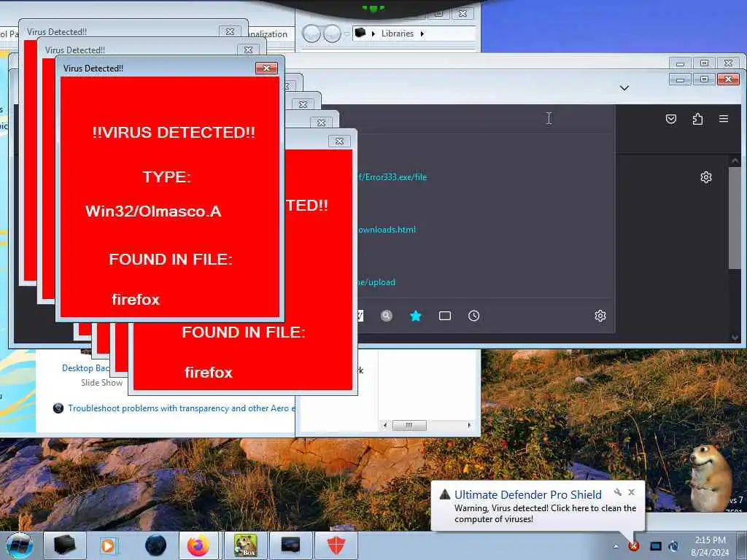Go back in the Explorer Libraries window
747x560 pixels.
coord(311,34)
